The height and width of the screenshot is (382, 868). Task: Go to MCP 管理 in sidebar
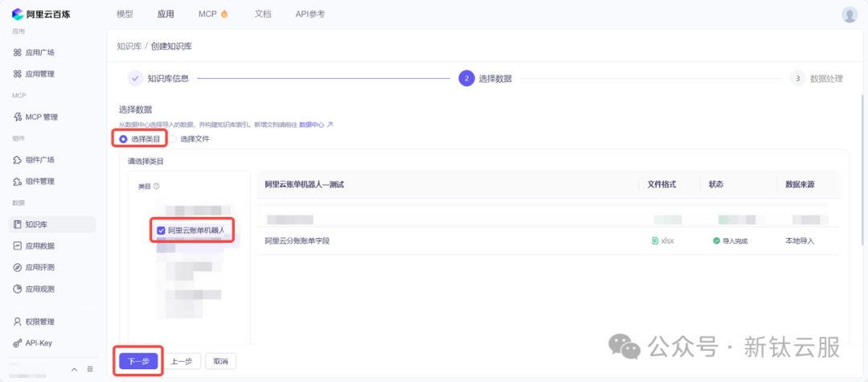(x=35, y=117)
